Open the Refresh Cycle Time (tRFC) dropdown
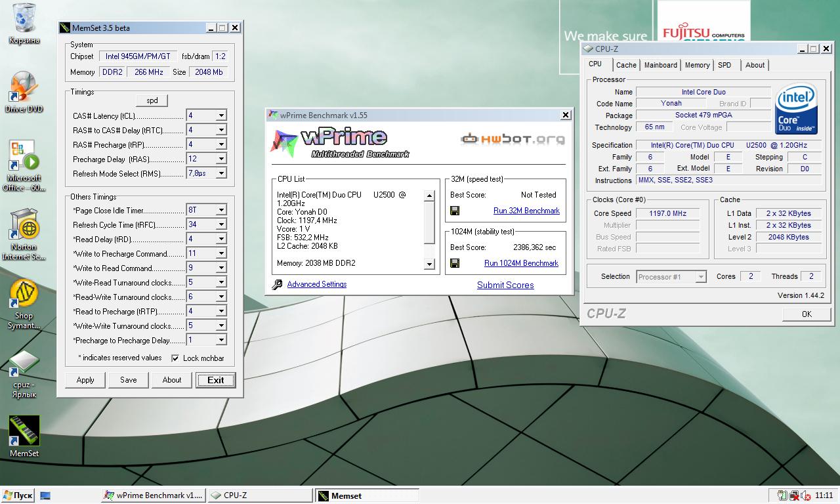 click(x=221, y=224)
